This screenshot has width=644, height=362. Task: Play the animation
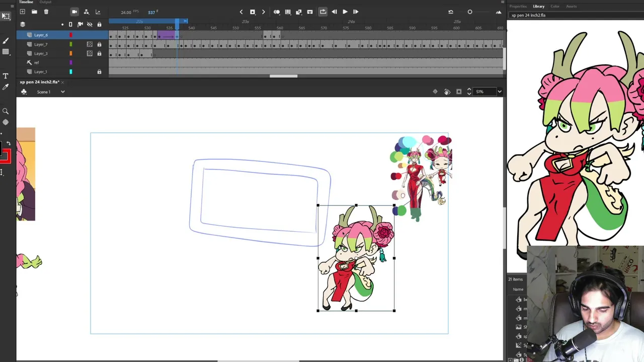345,12
